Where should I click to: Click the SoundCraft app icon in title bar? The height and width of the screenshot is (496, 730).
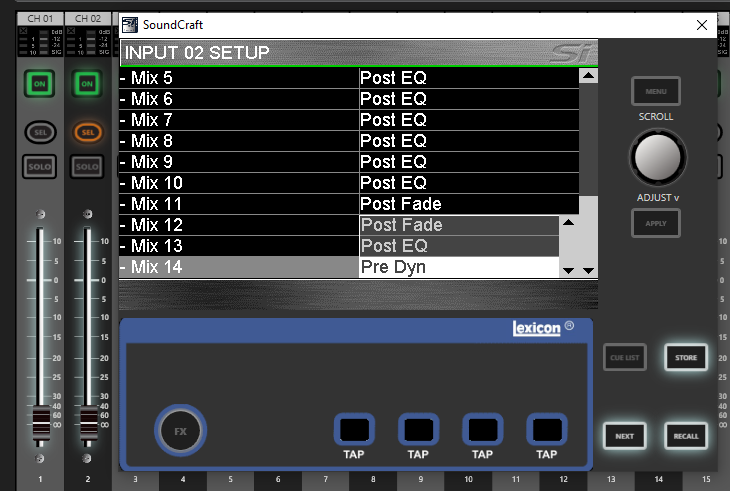(x=130, y=25)
